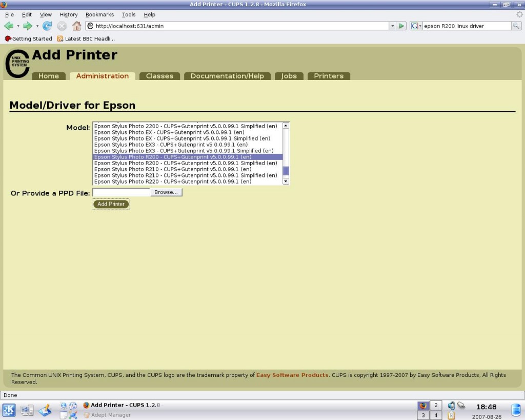Click the page icon in the address bar
Screen dimensions: 525x420
(x=90, y=26)
